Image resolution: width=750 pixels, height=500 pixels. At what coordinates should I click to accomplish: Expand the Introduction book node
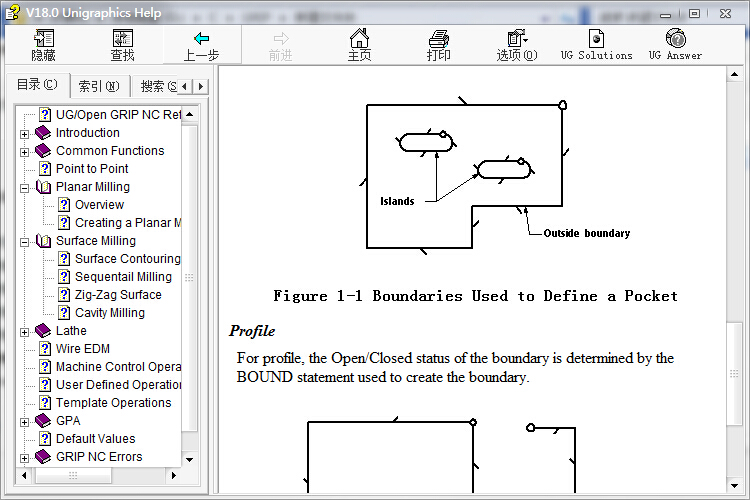tap(25, 133)
